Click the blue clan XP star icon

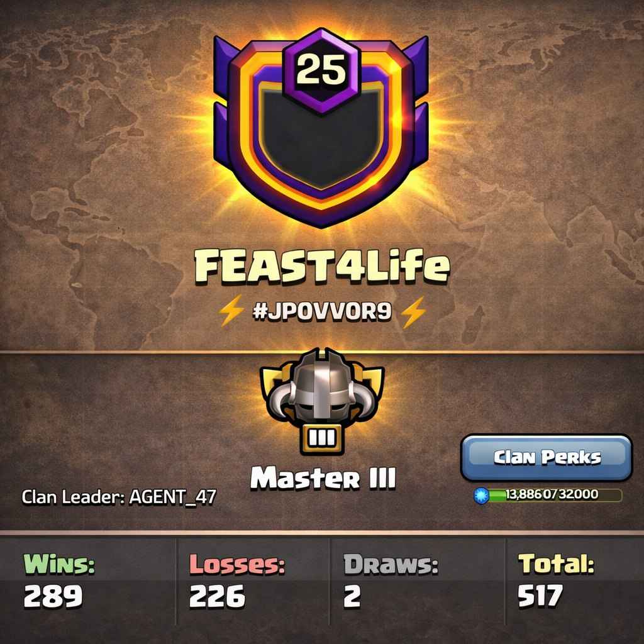click(481, 496)
